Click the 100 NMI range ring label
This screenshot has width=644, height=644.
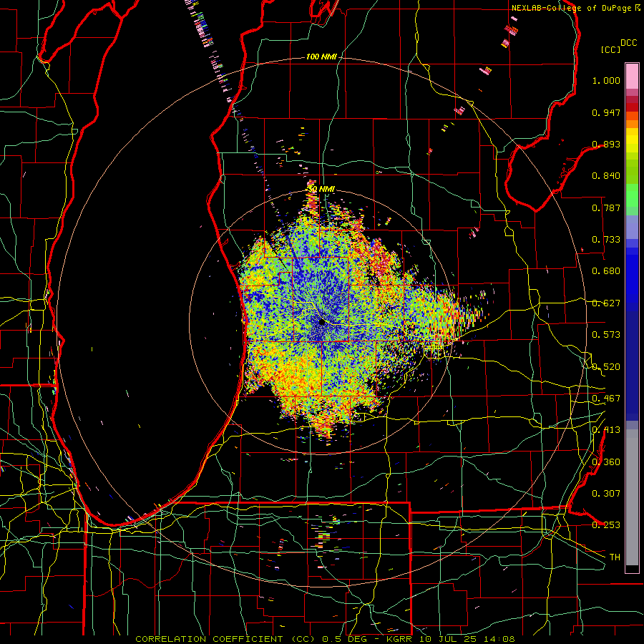click(x=321, y=57)
